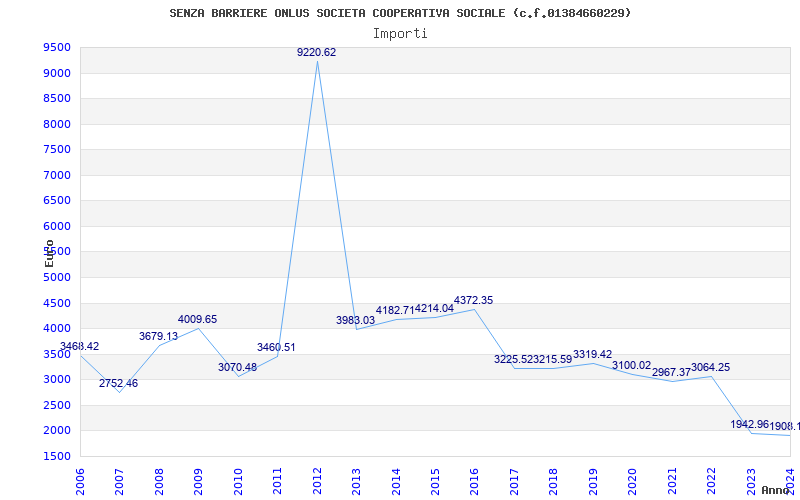Screen dimensions: 800x500
Task: Click the 3500 y-axis tick label
Action: tap(57, 354)
